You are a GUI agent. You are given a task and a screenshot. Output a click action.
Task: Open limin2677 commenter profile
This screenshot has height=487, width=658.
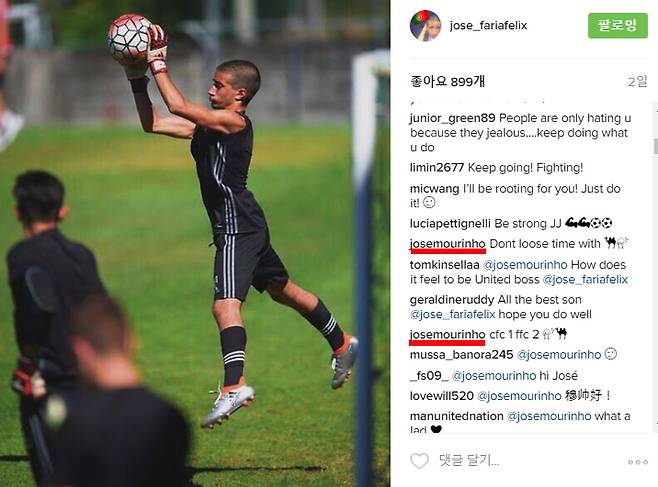437,168
